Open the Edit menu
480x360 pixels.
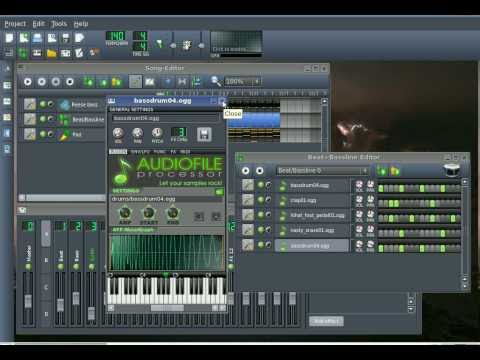[38, 24]
